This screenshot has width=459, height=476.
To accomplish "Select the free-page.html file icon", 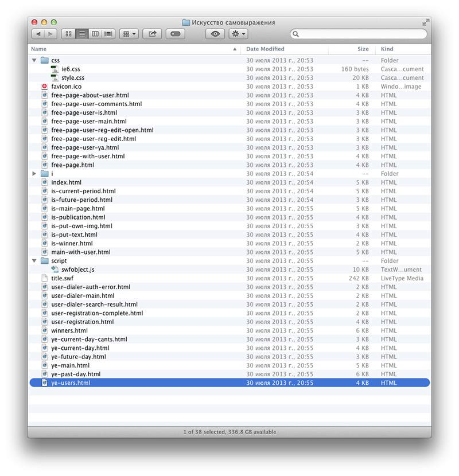I will (x=45, y=165).
